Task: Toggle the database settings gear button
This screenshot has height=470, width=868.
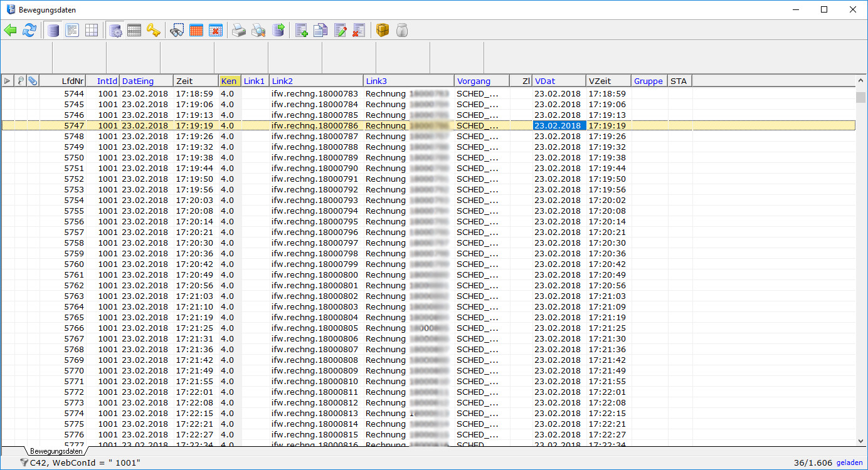Action: click(x=115, y=30)
